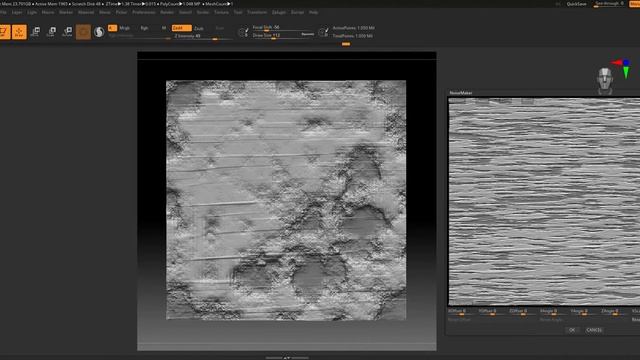640x360 pixels.
Task: Activate the Edit mode button
Action: pos(4,32)
